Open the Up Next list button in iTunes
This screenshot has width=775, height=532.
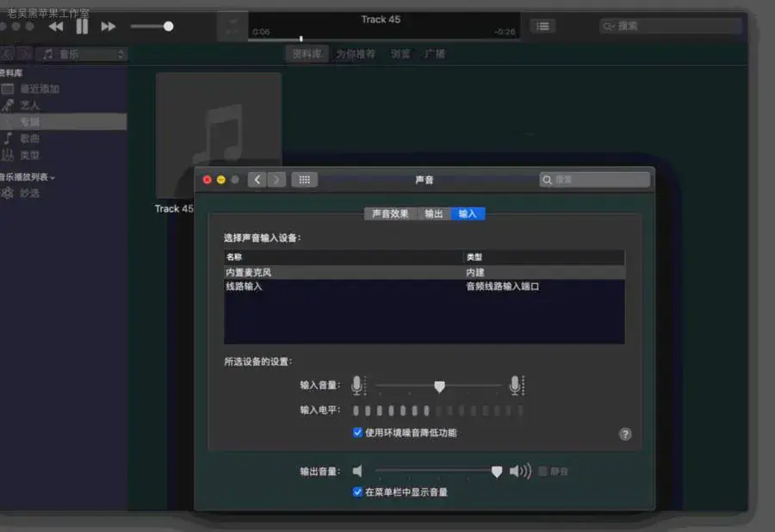(x=542, y=26)
